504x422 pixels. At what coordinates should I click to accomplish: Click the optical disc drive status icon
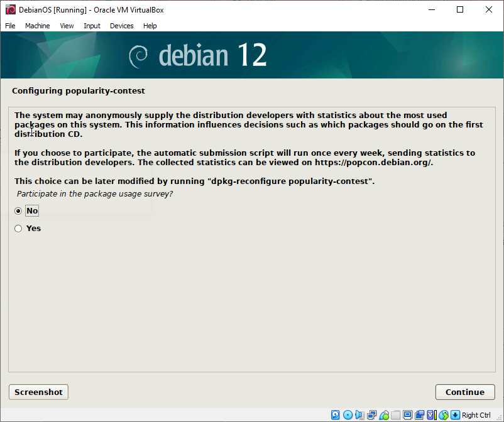click(x=348, y=415)
